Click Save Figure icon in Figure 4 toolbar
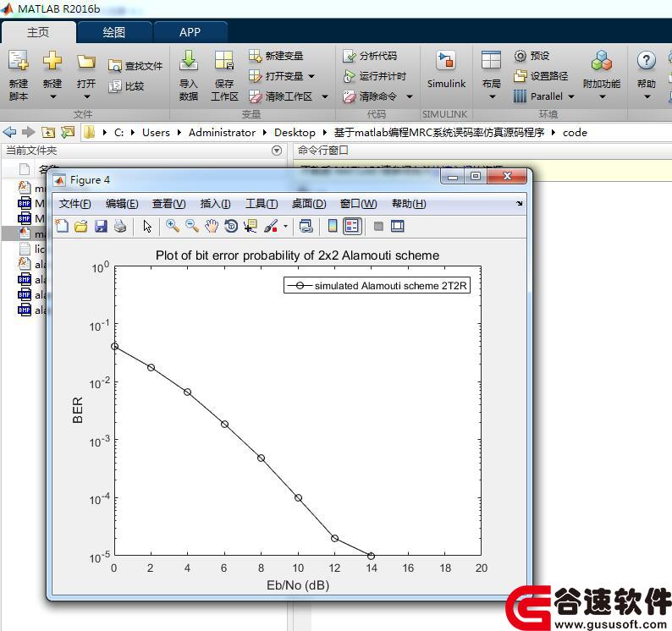 pos(101,226)
